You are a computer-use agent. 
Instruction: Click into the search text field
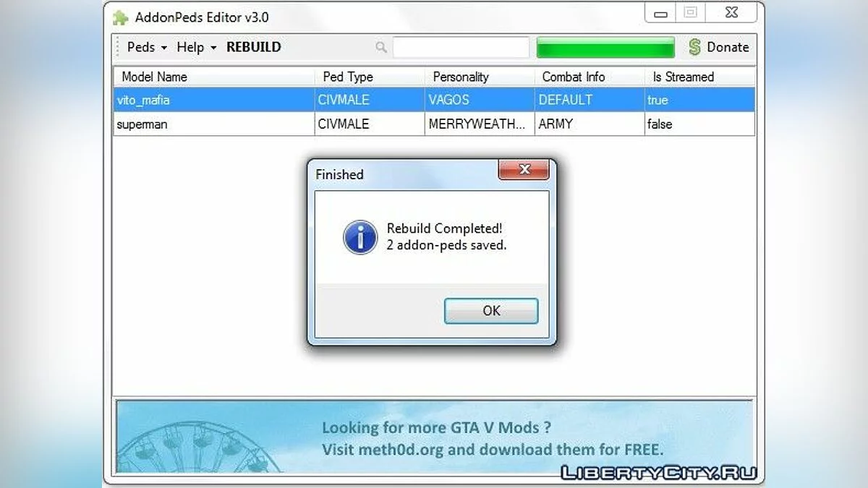[x=461, y=48]
